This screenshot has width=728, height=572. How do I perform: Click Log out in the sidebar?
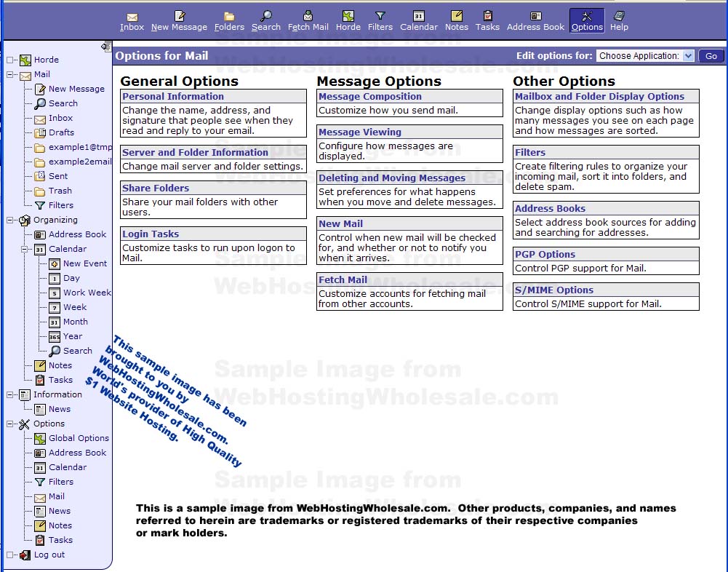pos(49,555)
